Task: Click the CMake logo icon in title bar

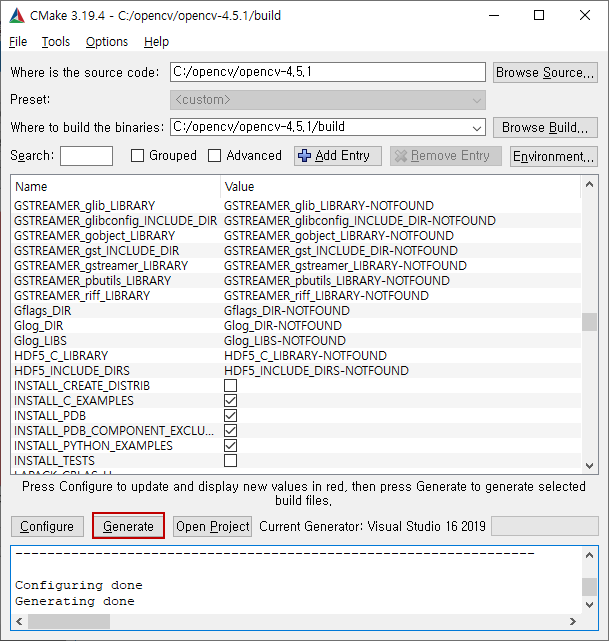Action: click(x=17, y=16)
